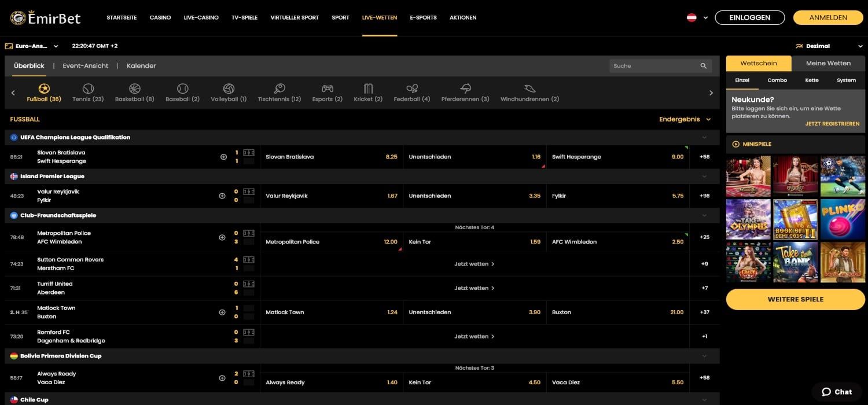Open the Meine Wetten tab

point(828,63)
